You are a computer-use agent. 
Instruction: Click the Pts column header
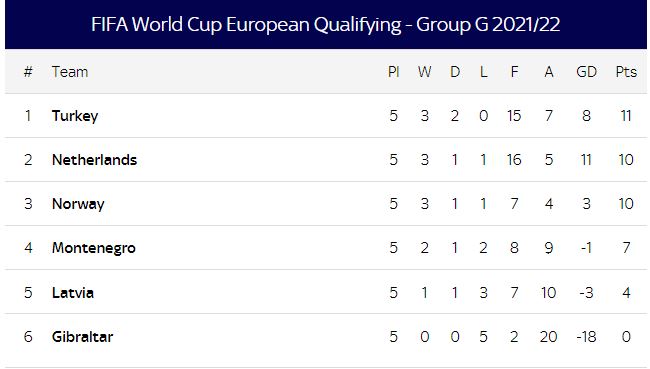[x=626, y=72]
